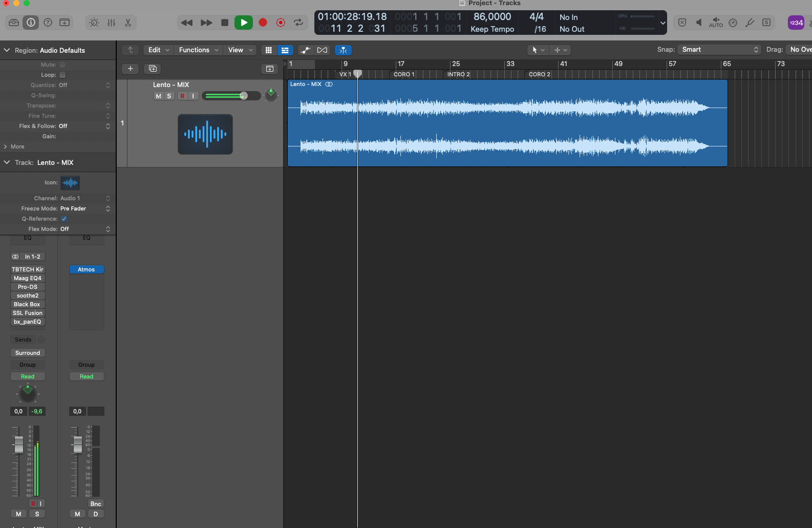
Task: Show Flex with the bowtie icon
Action: pyautogui.click(x=322, y=50)
